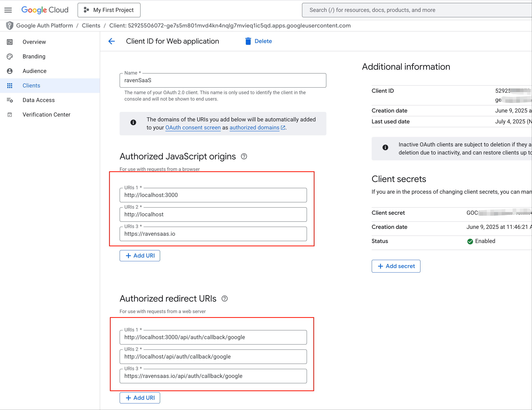Click help icon beside redirect URIs
This screenshot has height=410, width=532.
point(225,299)
